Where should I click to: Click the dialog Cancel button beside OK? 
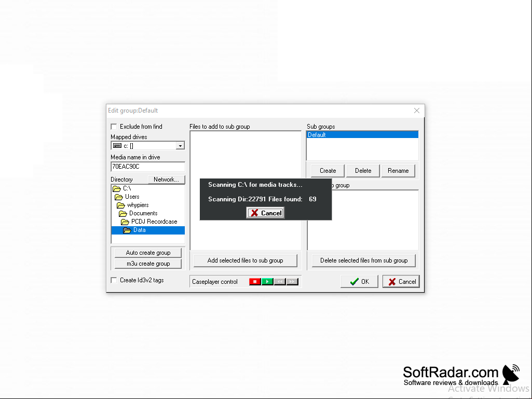point(401,282)
